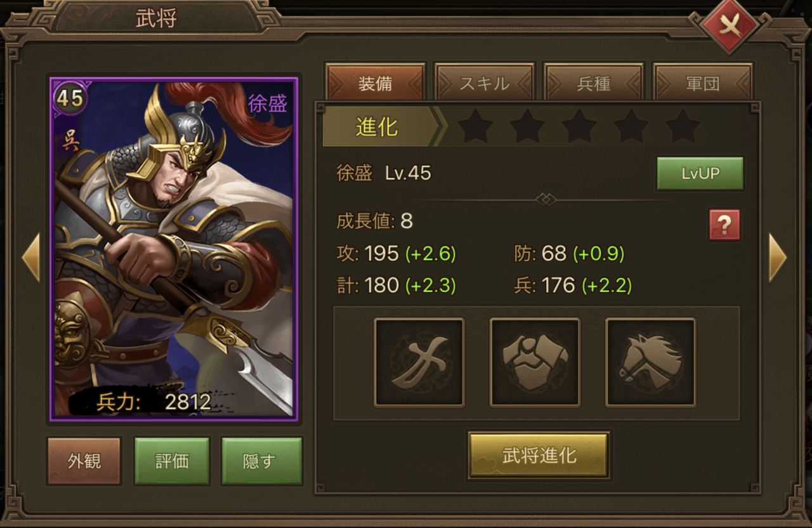Switch to the 兵種 tab
812x528 pixels.
(x=594, y=83)
